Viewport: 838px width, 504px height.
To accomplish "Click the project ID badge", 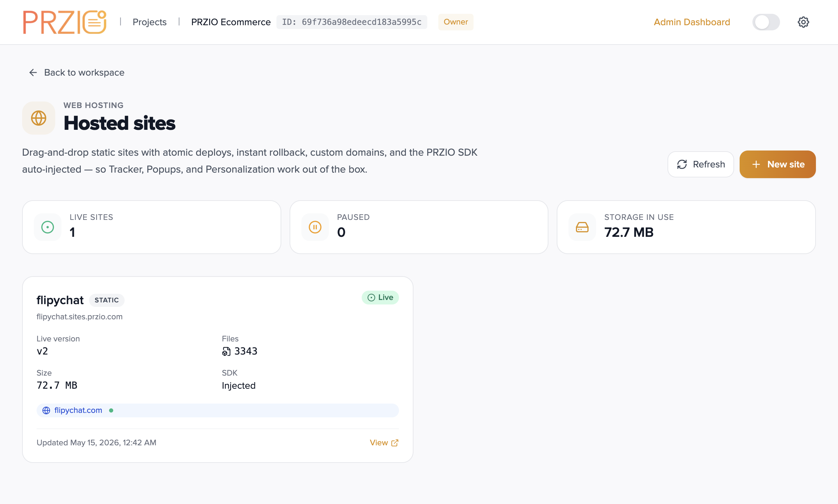I will coord(352,22).
